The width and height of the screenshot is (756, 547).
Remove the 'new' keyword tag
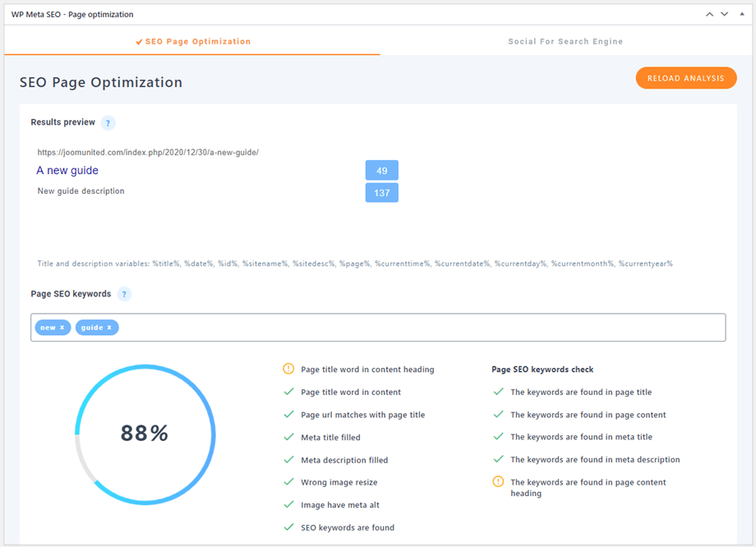pos(62,328)
